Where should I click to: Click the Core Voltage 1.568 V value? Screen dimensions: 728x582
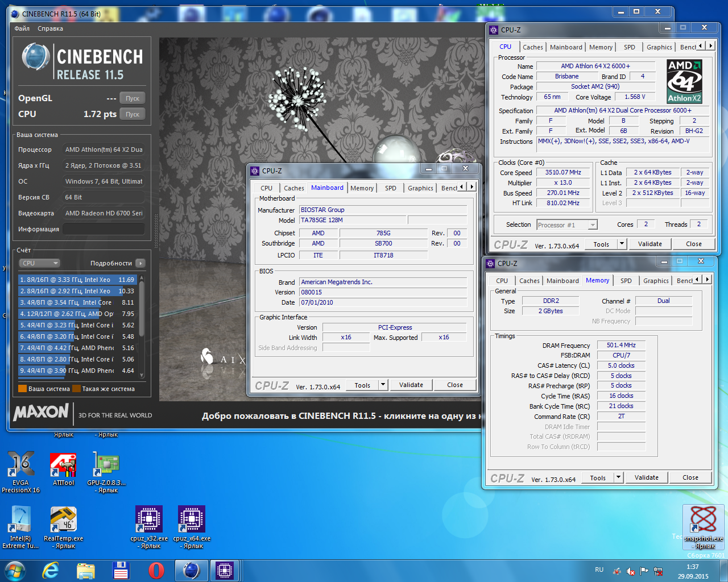(x=635, y=97)
